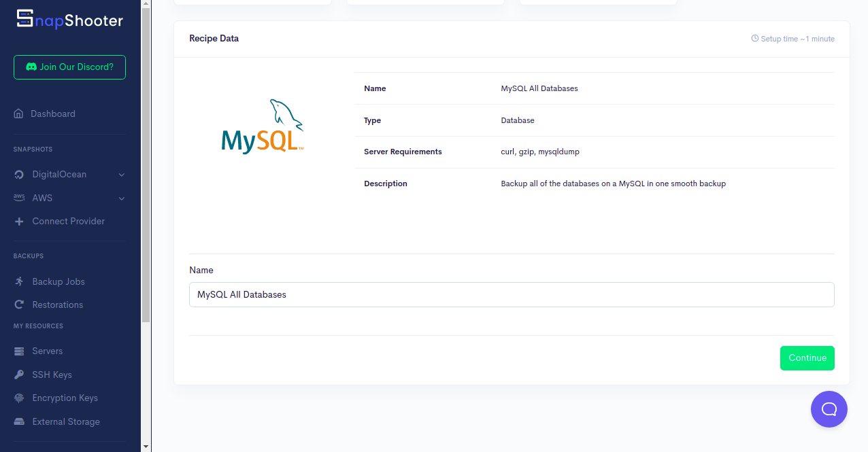Image resolution: width=868 pixels, height=452 pixels.
Task: Click 'curl, gzip, mysqldump' requirements text
Action: coord(540,152)
